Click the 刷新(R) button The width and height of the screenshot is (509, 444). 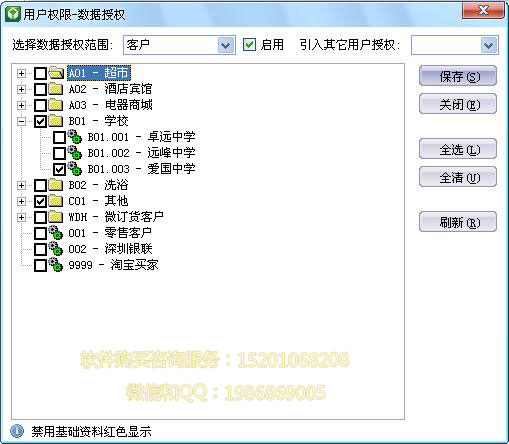point(458,222)
